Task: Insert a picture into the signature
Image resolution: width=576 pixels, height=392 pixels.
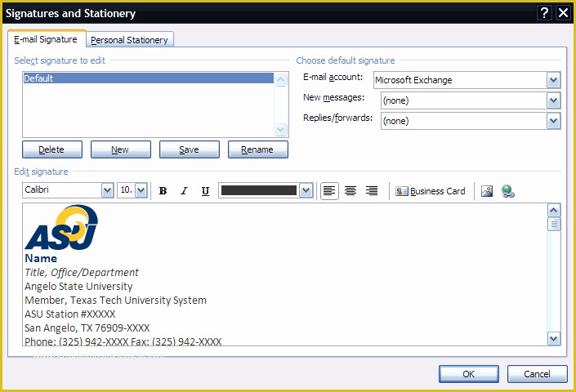Action: 487,191
